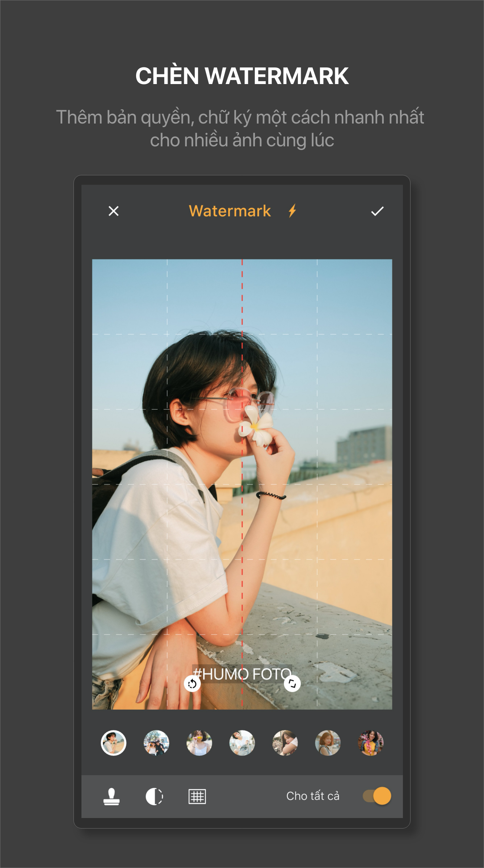Screen dimensions: 484x868
Task: Tap the Cho tất cả label
Action: [x=313, y=796]
